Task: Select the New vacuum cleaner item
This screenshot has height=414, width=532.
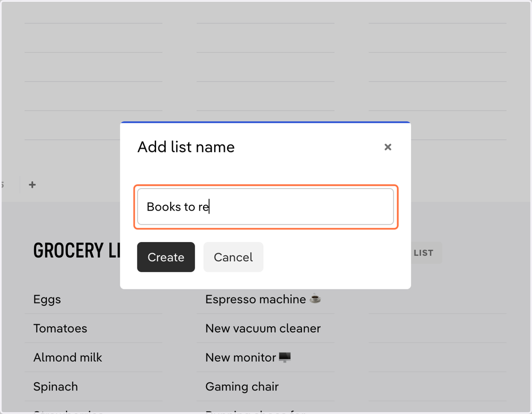Action: pos(263,328)
